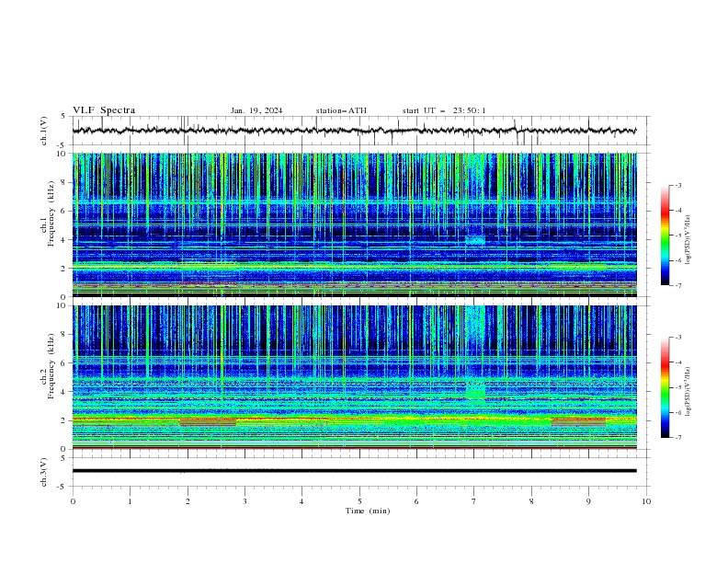Click time axis tick label "9"
This screenshot has height=563, width=728.
[588, 501]
